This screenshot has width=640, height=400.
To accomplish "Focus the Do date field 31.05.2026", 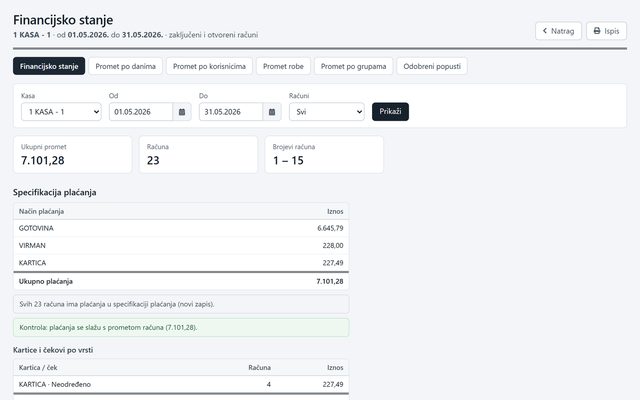I will click(x=231, y=112).
